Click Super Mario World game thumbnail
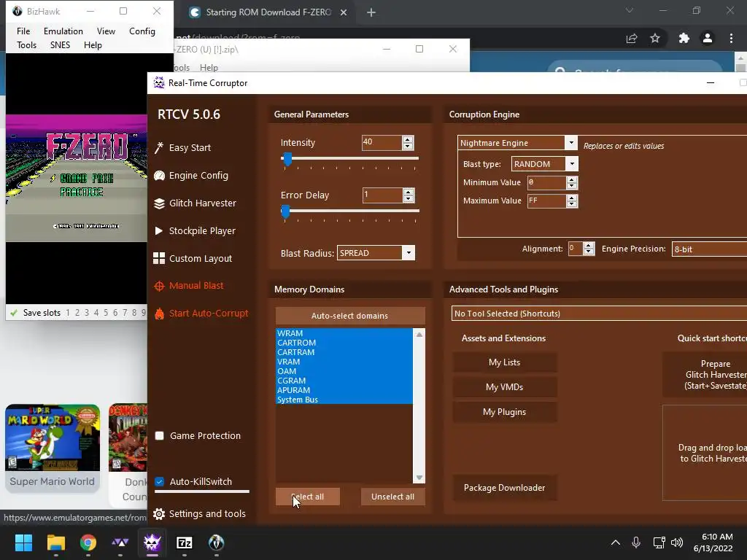Image resolution: width=747 pixels, height=560 pixels. [x=53, y=438]
